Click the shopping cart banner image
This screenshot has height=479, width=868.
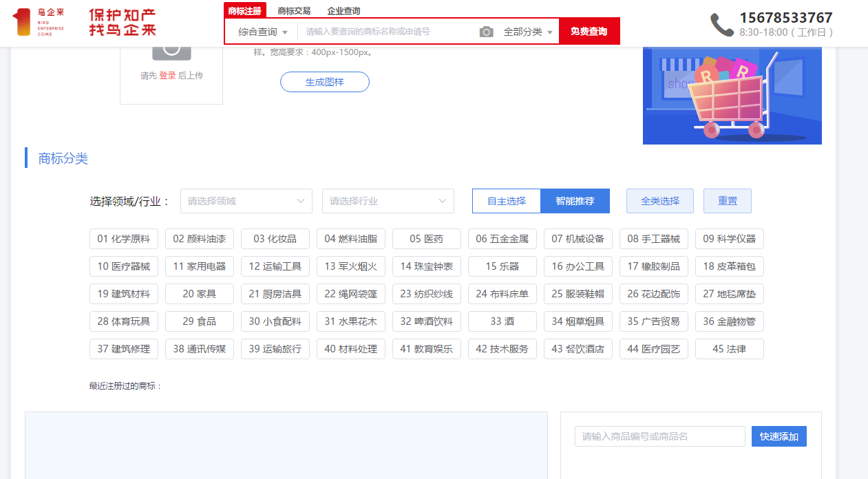tap(732, 96)
